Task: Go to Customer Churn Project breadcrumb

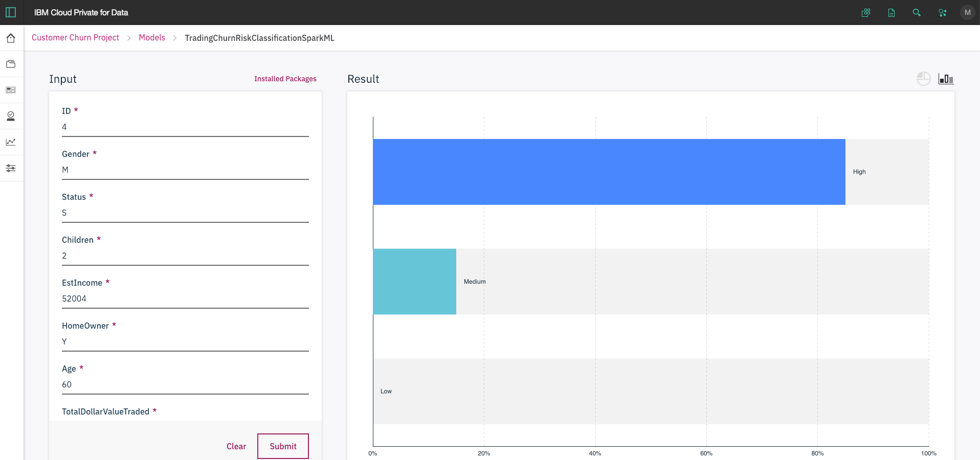Action: coord(75,38)
